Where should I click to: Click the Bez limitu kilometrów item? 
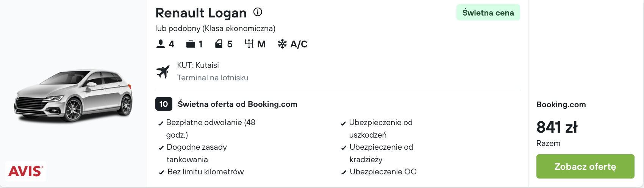(201, 172)
